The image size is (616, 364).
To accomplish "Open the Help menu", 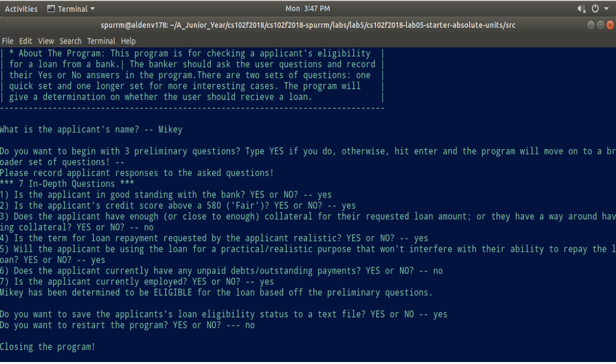I will (128, 41).
